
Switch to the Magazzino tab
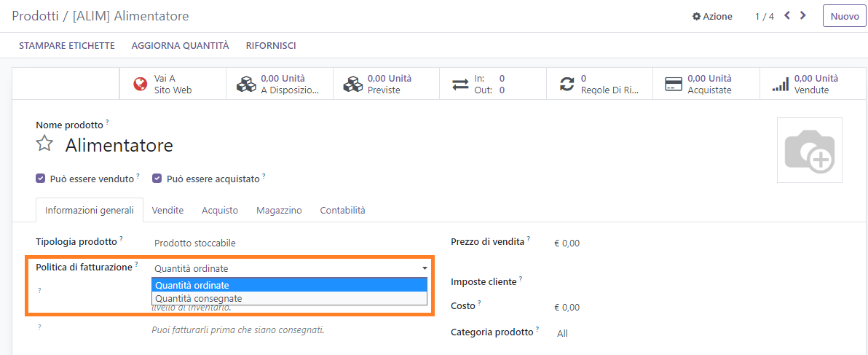279,210
